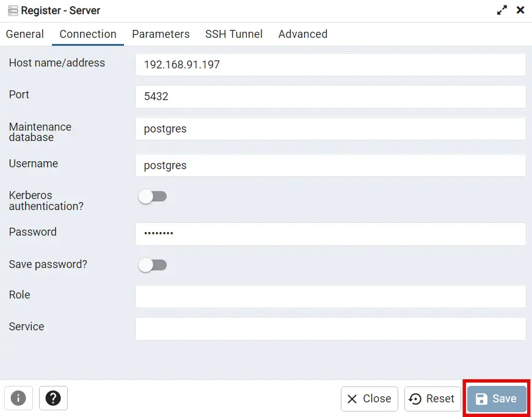Click the 'Register - Server' title text
The width and height of the screenshot is (532, 417).
click(60, 10)
